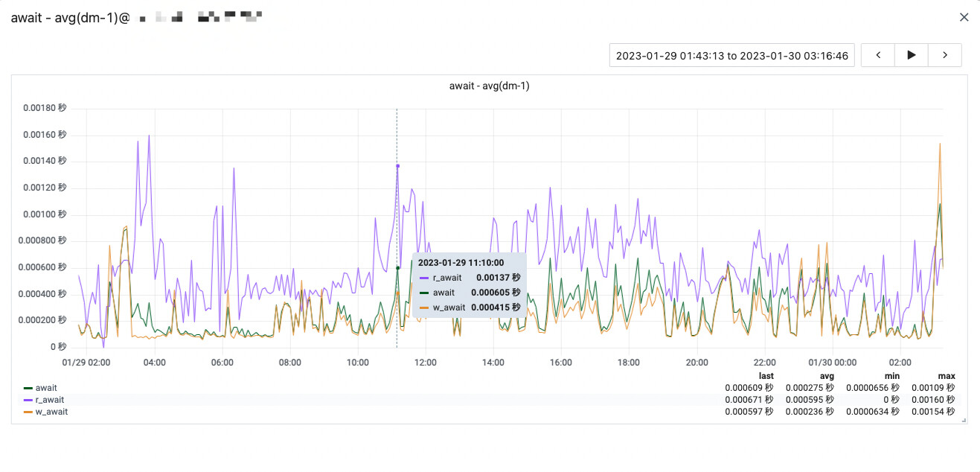The width and height of the screenshot is (980, 472).
Task: Click the w_await max value 0.00154 秒
Action: pos(933,412)
